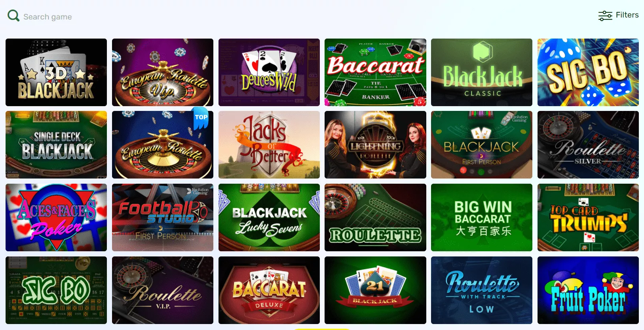Open the Filters panel
Screen dimensions: 644x330
(x=619, y=16)
